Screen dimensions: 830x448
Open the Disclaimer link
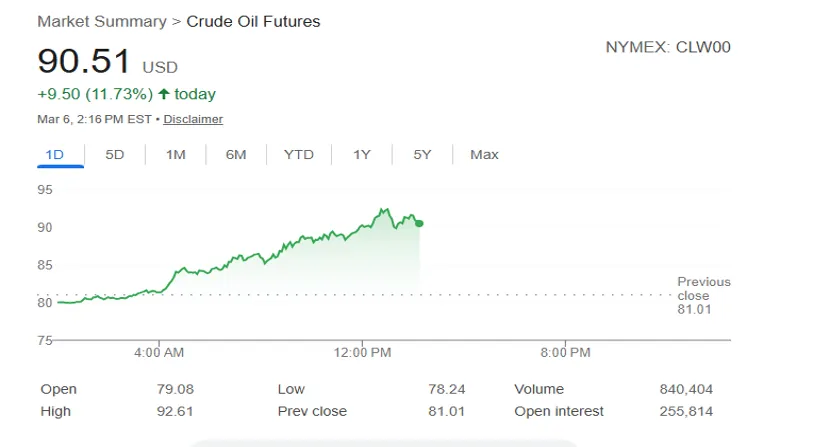(x=193, y=119)
